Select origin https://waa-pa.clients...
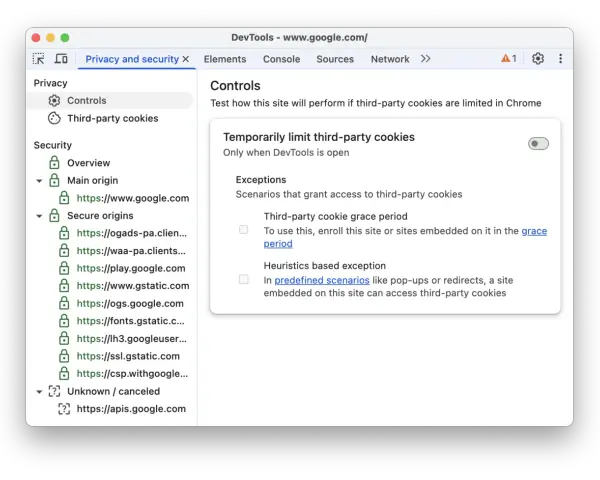The image size is (600, 480). coord(131,251)
